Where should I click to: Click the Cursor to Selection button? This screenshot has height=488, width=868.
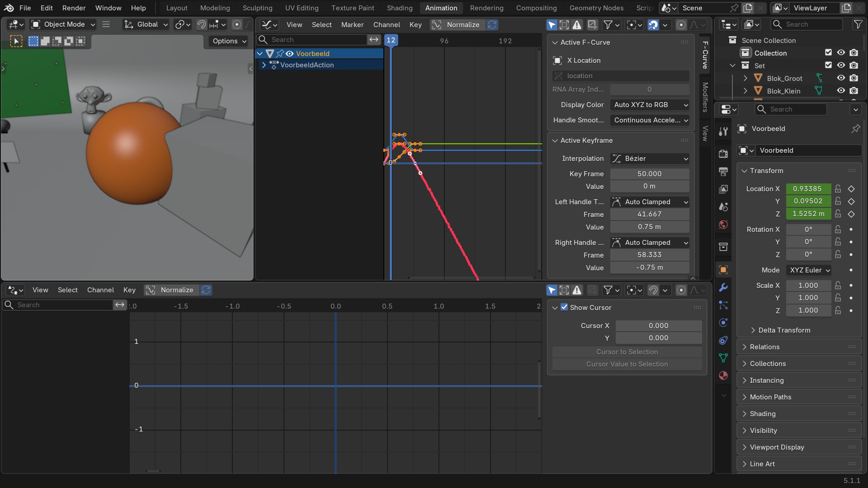click(x=627, y=352)
